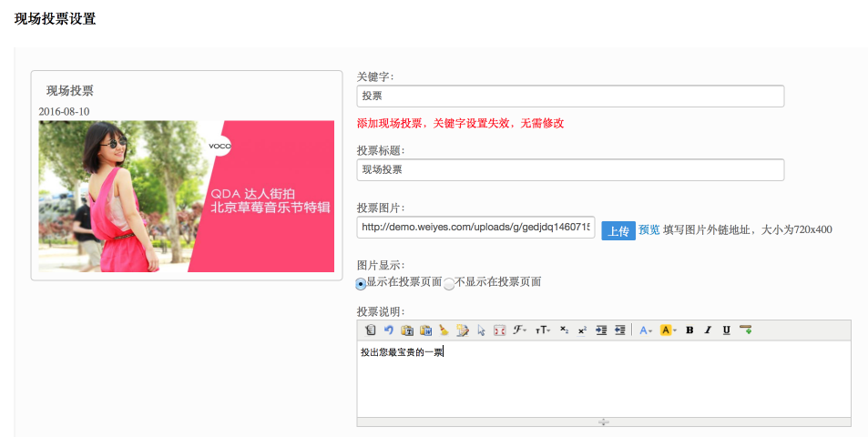Viewport: 868px width, 437px height.
Task: Decrease indent in the editor
Action: pos(620,330)
